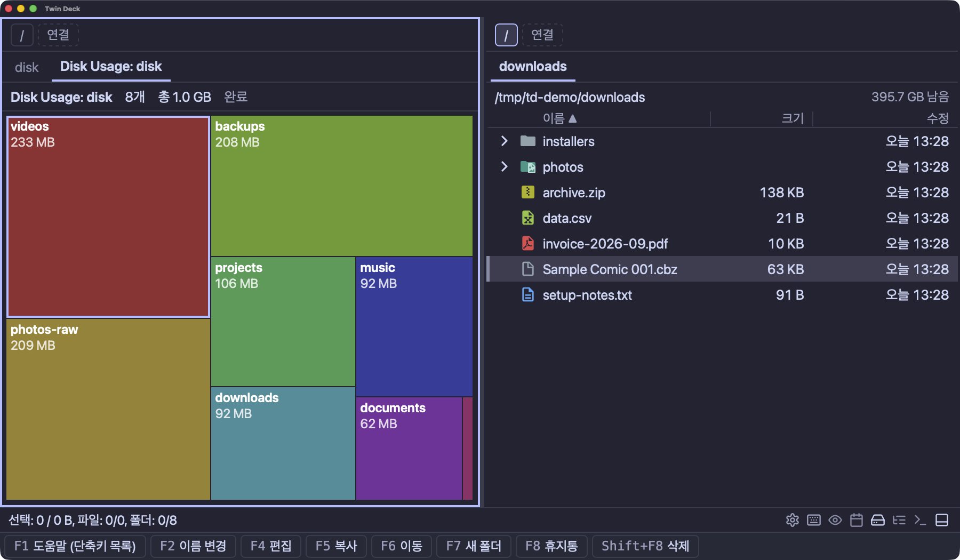Select the red videos treemap block
This screenshot has width=960, height=560.
(x=108, y=217)
